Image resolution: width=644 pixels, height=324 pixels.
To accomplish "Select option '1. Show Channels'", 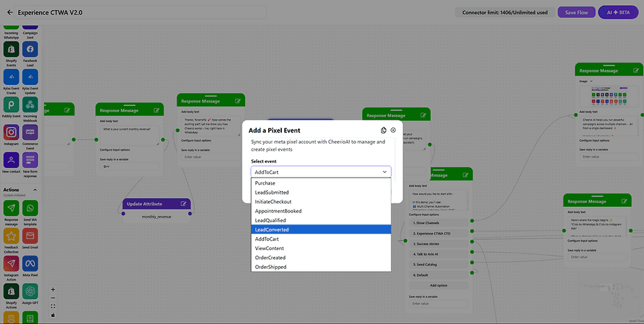I will point(438,223).
